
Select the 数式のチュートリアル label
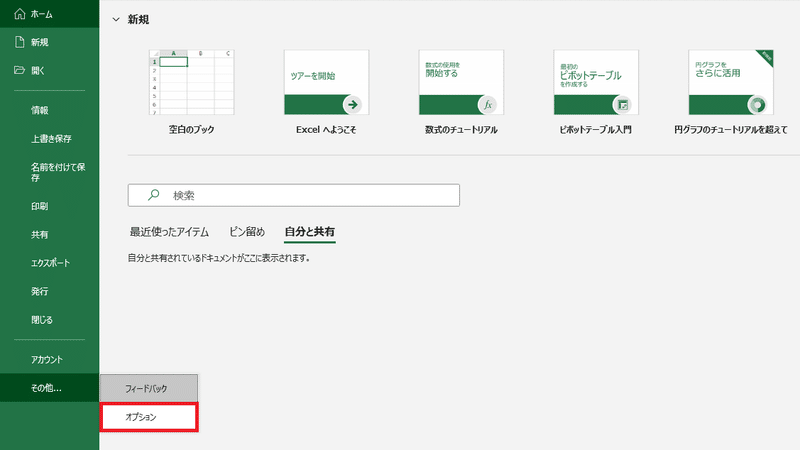(x=461, y=130)
